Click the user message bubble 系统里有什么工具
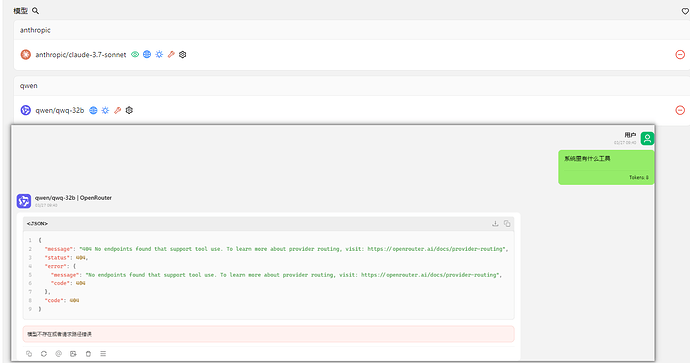Viewport: 690px width, 363px height. pyautogui.click(x=606, y=167)
